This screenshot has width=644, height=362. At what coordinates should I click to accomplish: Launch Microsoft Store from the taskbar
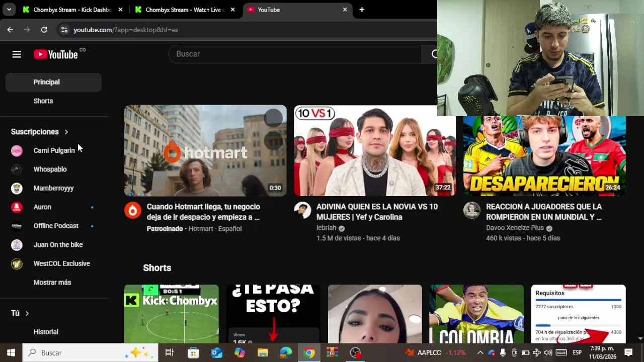193,352
